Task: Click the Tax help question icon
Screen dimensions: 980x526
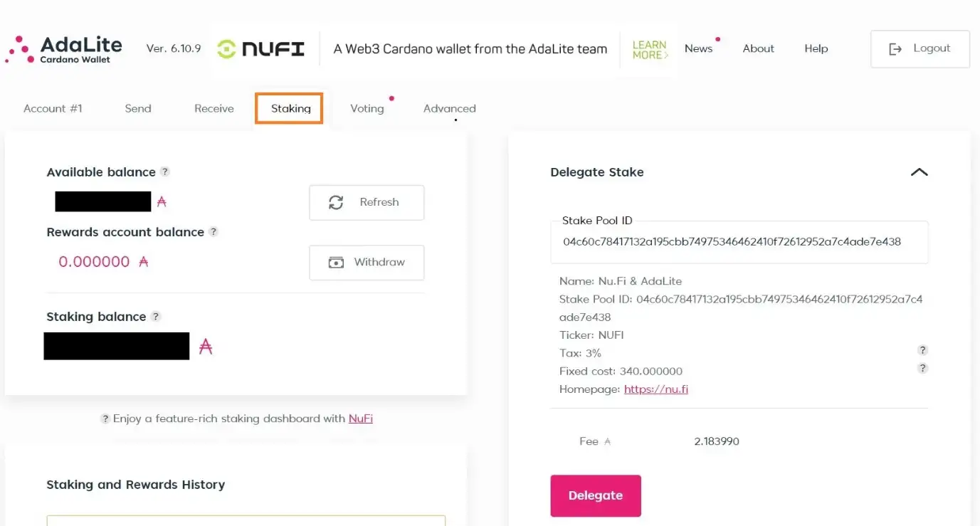Action: (922, 350)
